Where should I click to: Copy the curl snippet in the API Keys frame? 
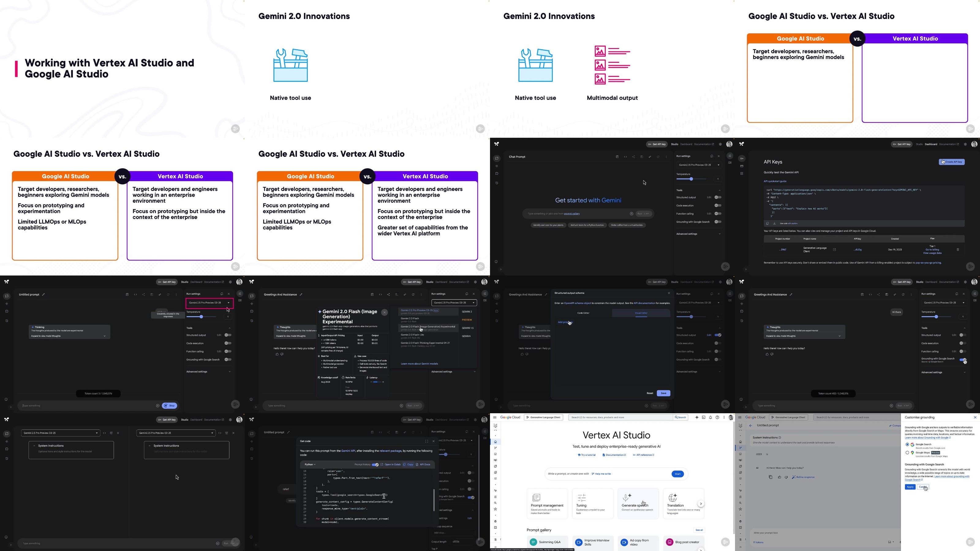[767, 223]
